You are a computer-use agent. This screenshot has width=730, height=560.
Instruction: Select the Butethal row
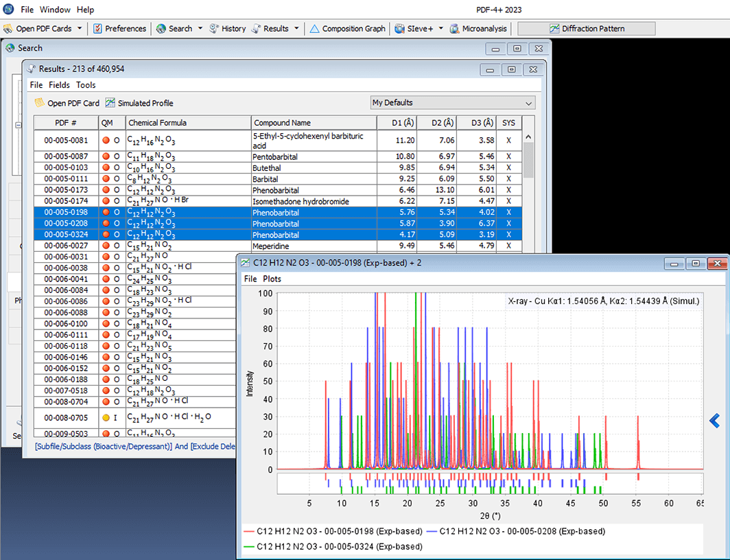pos(278,167)
